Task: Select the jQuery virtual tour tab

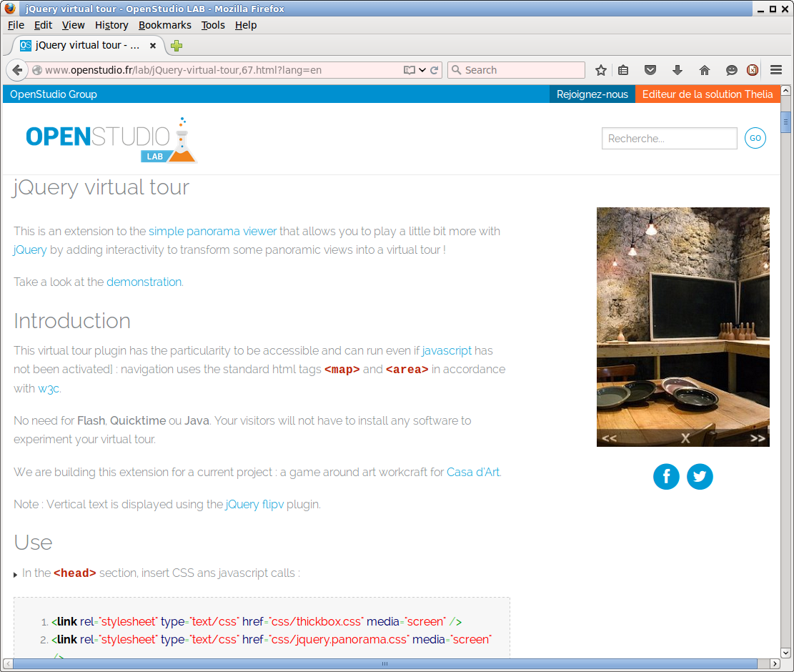Action: 88,46
